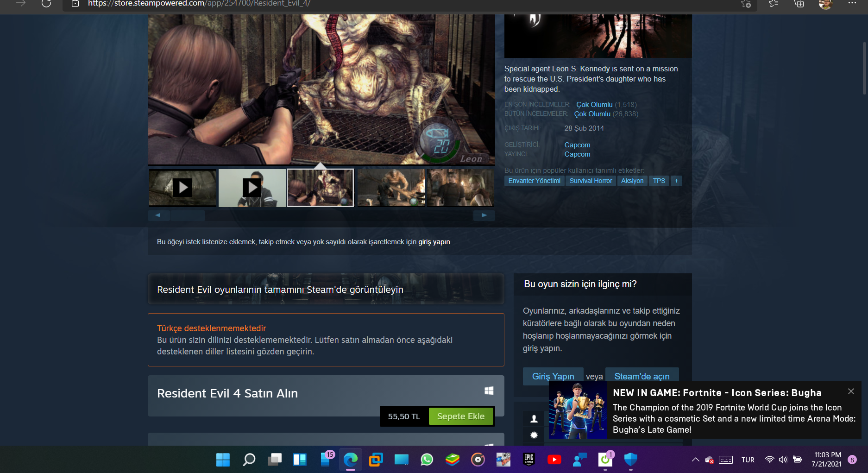Image resolution: width=868 pixels, height=473 pixels.
Task: Add Resident Evil 4 to cart with 'Sepete Ekle'
Action: (461, 416)
